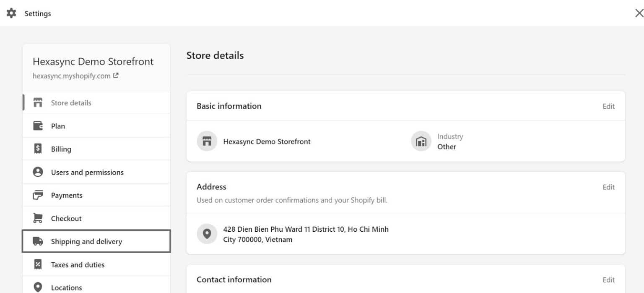
Task: Open storefront via the external link icon
Action: pyautogui.click(x=116, y=76)
